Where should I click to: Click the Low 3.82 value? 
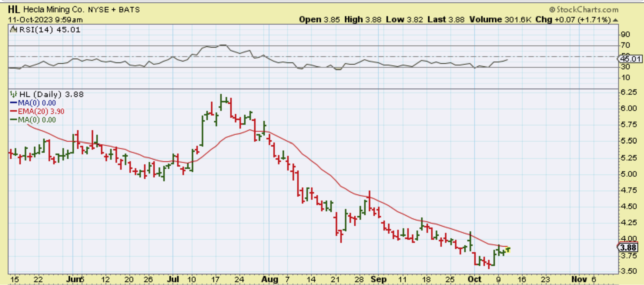coord(404,19)
